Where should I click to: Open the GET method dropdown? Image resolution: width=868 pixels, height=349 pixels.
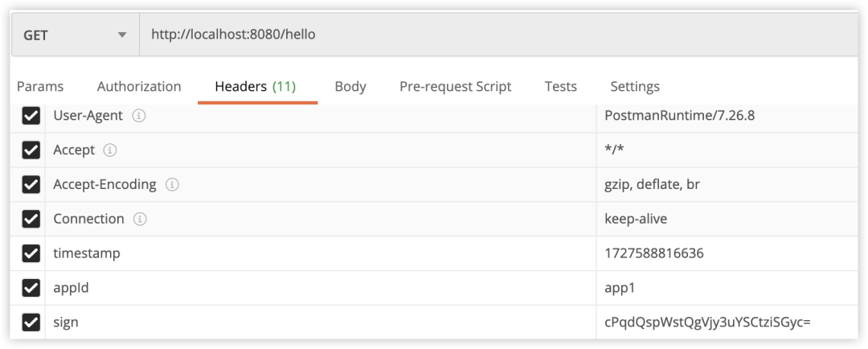76,35
